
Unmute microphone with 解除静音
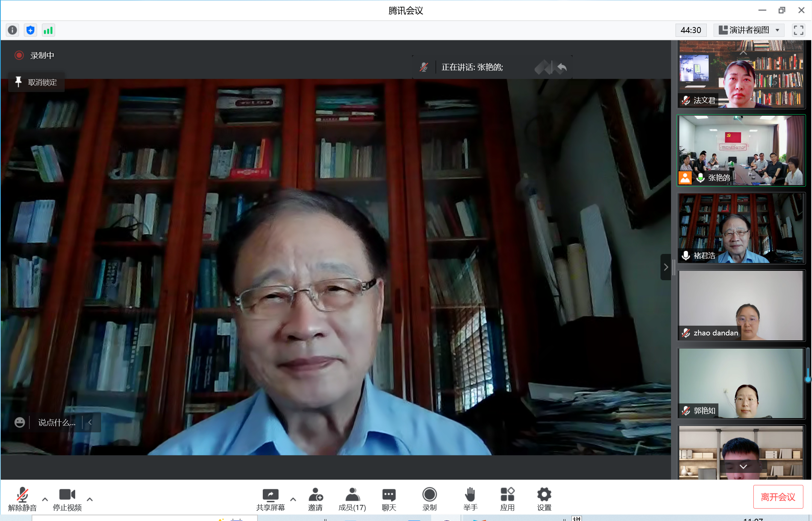tap(23, 499)
